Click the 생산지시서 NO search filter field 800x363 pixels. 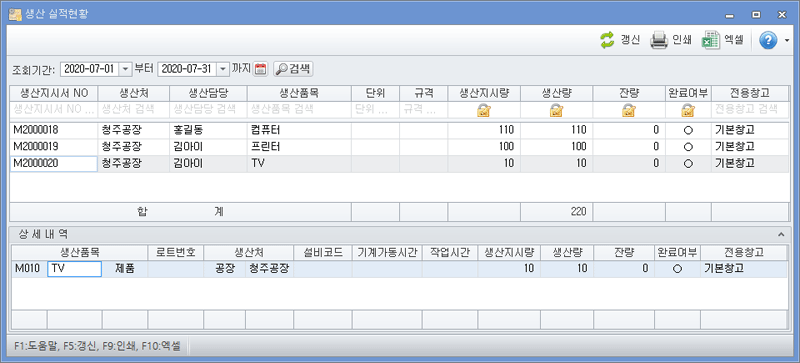(54, 109)
